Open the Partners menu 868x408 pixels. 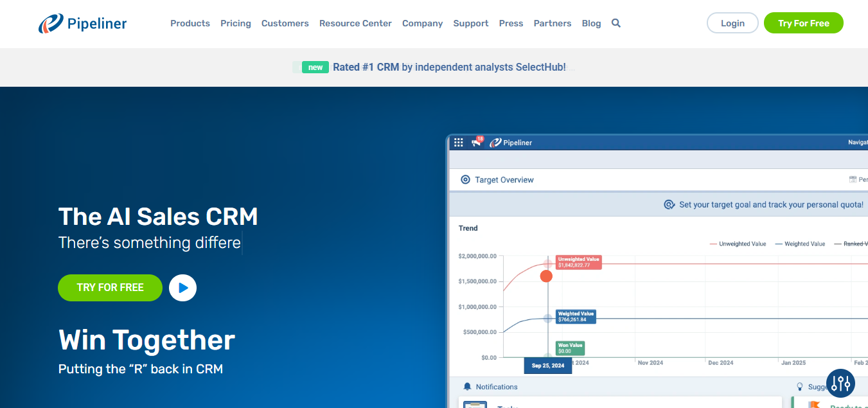tap(553, 23)
